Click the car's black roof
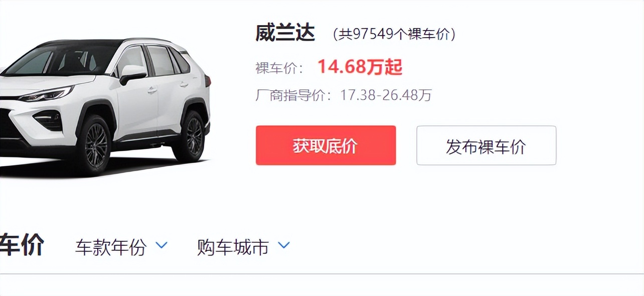Image resolution: width=644 pixels, height=296 pixels. (x=85, y=43)
